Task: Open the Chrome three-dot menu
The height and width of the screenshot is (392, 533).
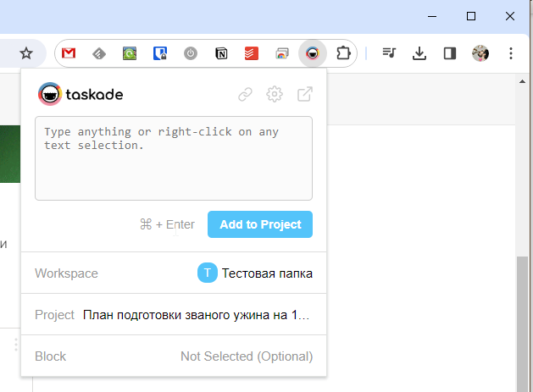Action: (x=511, y=53)
